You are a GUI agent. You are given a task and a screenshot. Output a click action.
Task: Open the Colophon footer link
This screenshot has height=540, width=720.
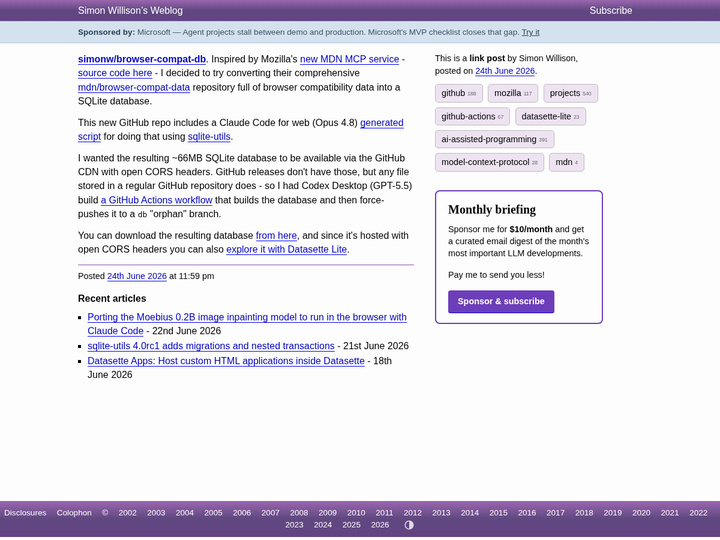[74, 512]
